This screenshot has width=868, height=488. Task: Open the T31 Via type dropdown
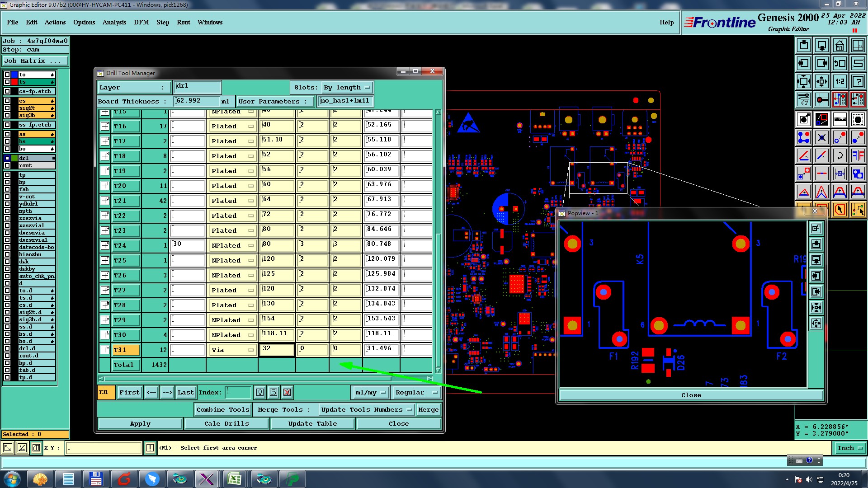(x=232, y=350)
